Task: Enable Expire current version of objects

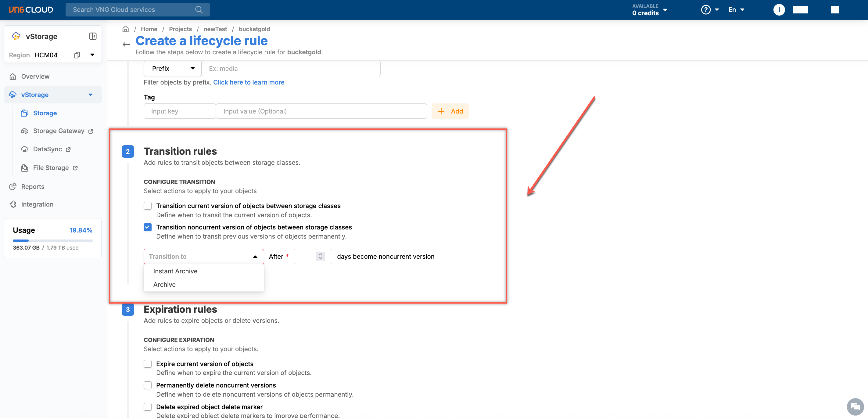Action: [x=148, y=364]
